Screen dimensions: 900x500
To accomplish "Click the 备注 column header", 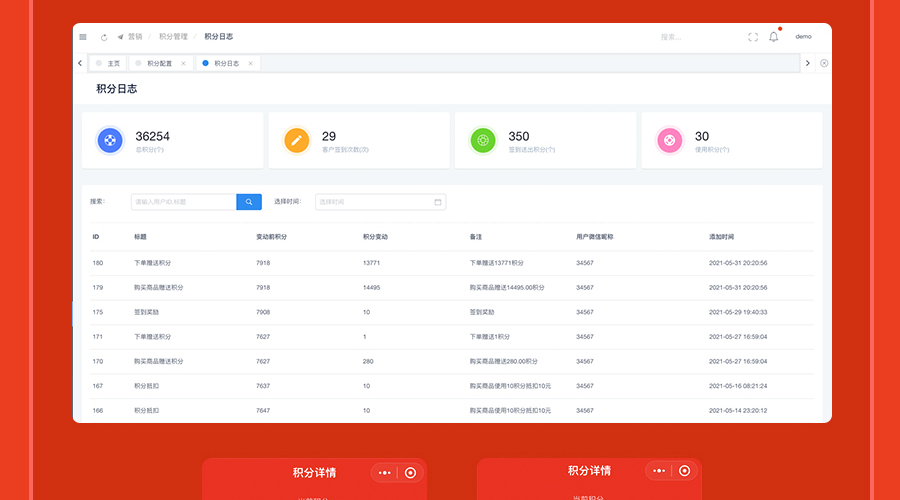I will point(476,237).
